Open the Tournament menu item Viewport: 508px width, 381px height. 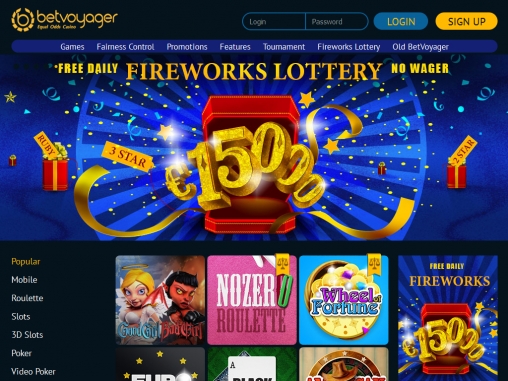coord(284,47)
